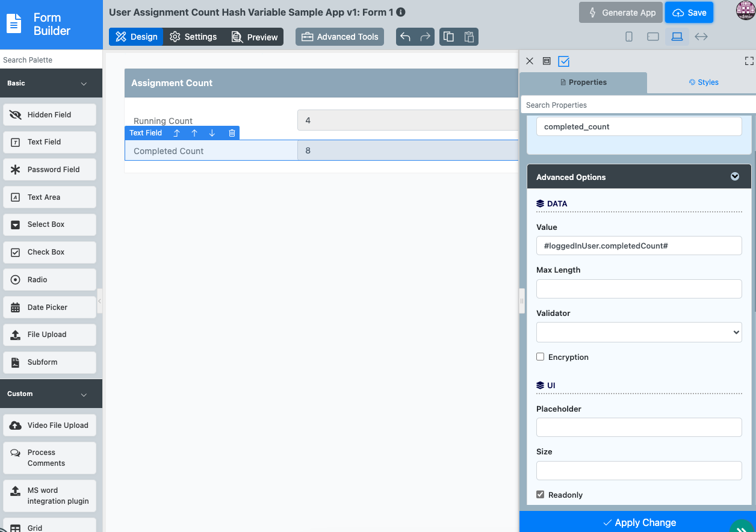Click the Size input field
Screen dimensions: 756x532
coord(639,471)
